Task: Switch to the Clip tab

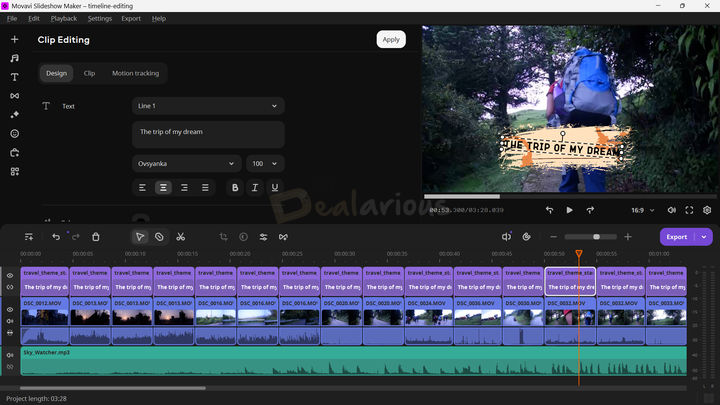Action: click(90, 73)
